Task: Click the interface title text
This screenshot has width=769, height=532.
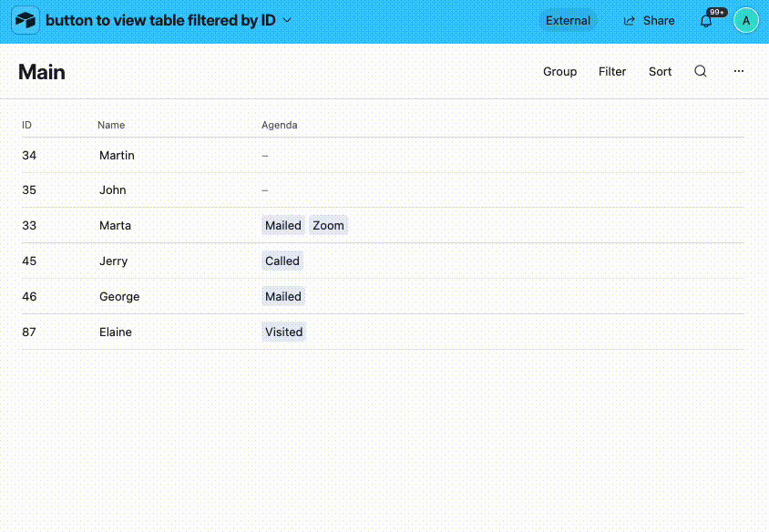Action: [x=160, y=20]
